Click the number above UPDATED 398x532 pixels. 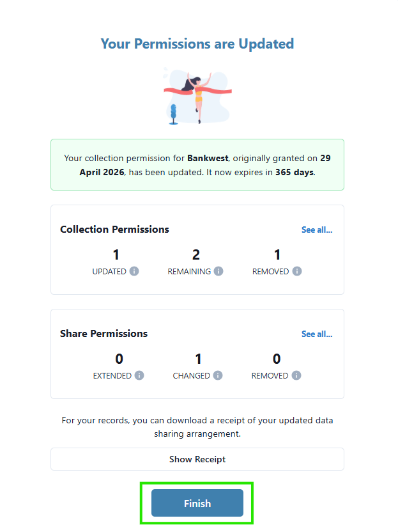[116, 254]
